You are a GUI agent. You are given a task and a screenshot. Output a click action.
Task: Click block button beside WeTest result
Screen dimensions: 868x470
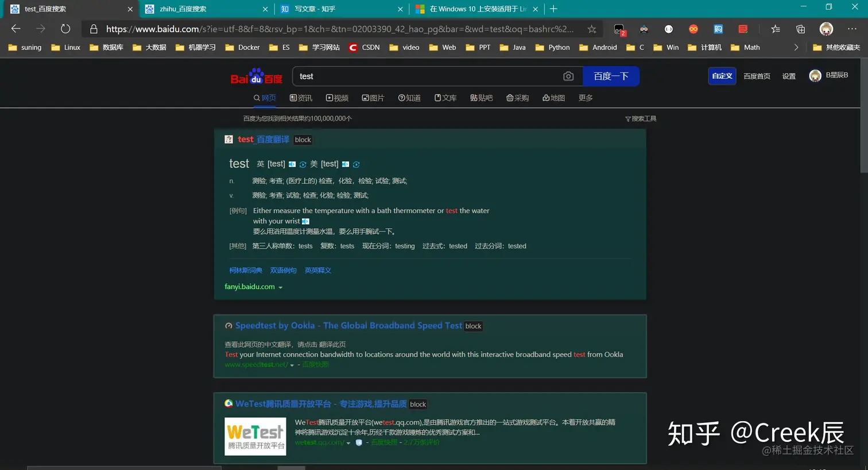pos(418,404)
